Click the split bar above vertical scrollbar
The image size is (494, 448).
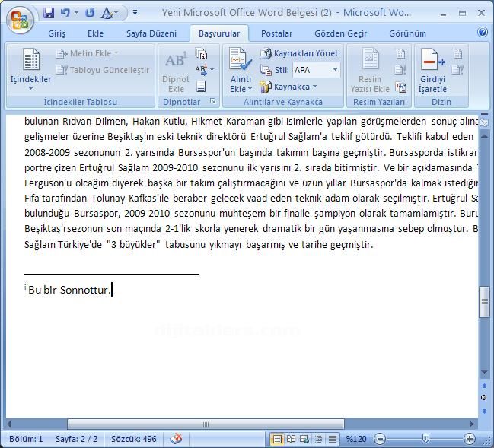(x=484, y=114)
